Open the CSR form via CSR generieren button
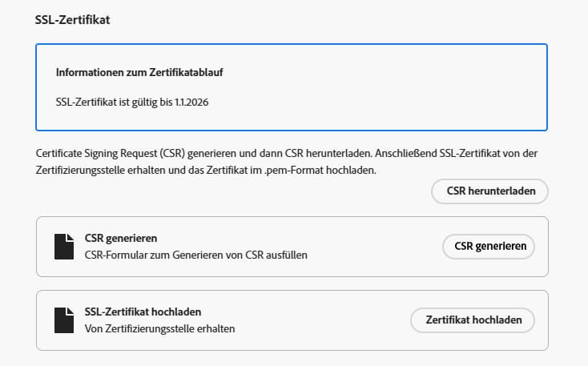 point(489,247)
